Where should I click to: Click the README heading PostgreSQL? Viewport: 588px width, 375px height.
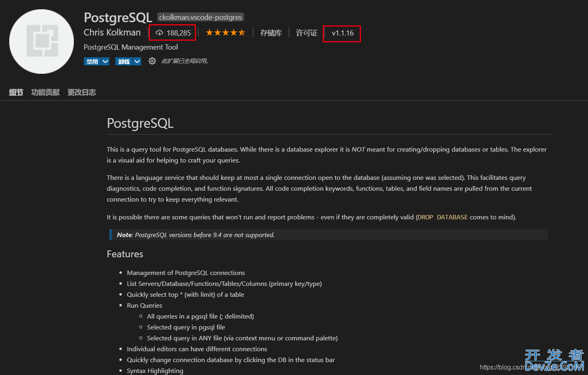[140, 123]
